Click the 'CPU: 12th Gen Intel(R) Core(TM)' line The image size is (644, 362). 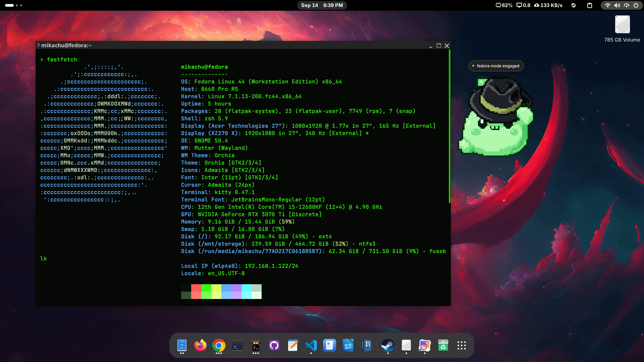coord(282,207)
